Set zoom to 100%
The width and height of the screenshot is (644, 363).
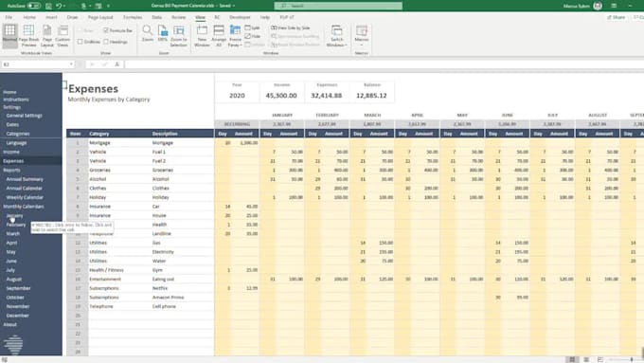pyautogui.click(x=163, y=33)
